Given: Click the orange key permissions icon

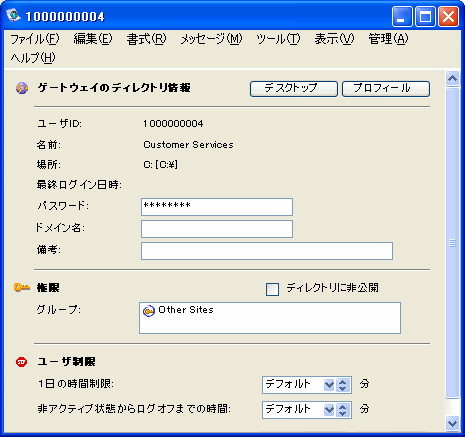Looking at the screenshot, I should (22, 287).
